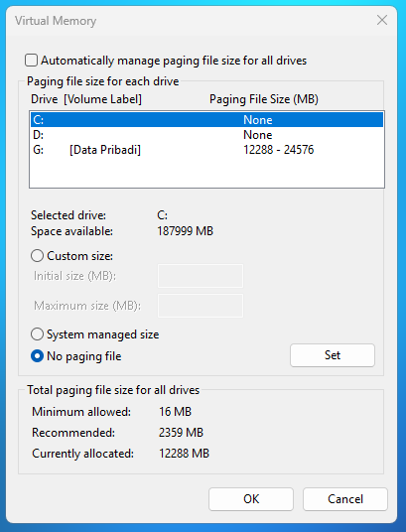
Task: Close the Virtual Memory dialog with the X icon
Action: 382,21
